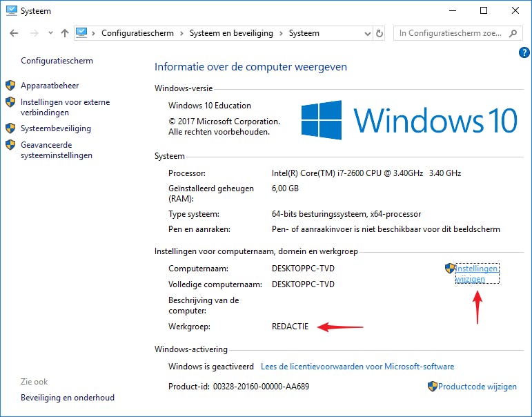Click the Intel Core i7-2600 processor value
Viewport: 532px width, 417px height.
point(366,173)
